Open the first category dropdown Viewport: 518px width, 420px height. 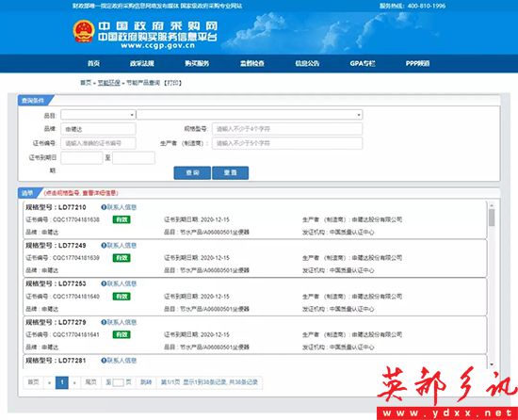(98, 115)
